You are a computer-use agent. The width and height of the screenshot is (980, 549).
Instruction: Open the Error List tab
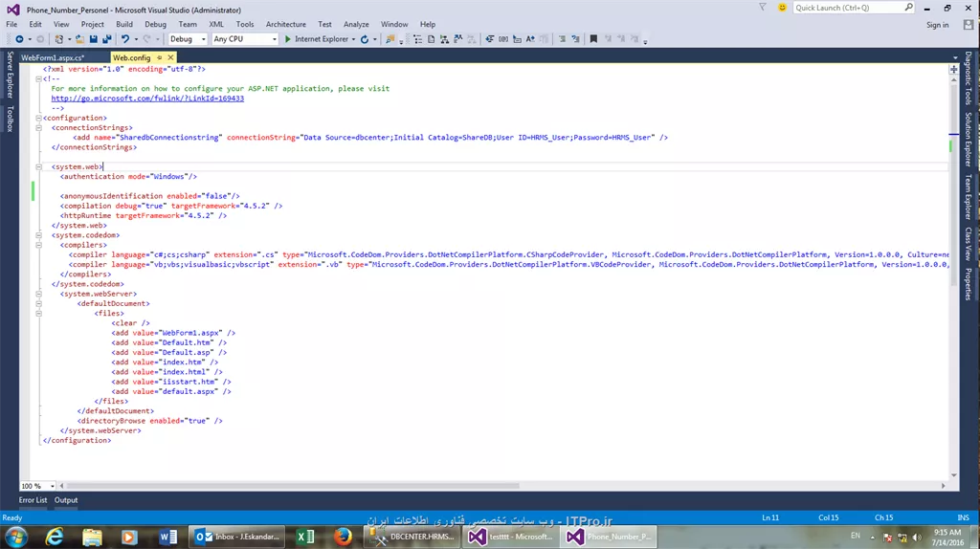tap(33, 500)
